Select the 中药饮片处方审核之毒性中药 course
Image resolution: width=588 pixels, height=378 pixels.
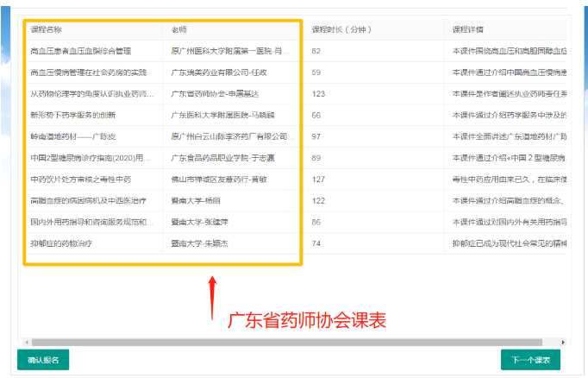80,180
